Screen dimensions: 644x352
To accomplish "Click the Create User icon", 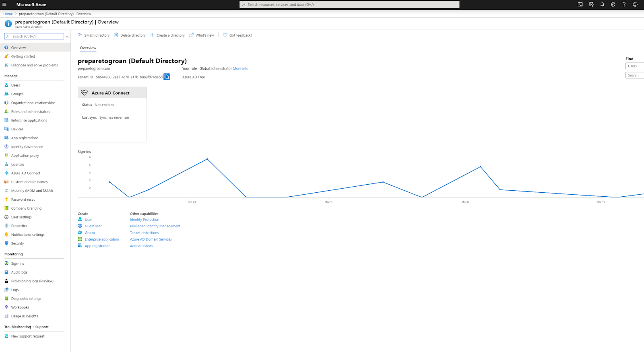I will [80, 219].
